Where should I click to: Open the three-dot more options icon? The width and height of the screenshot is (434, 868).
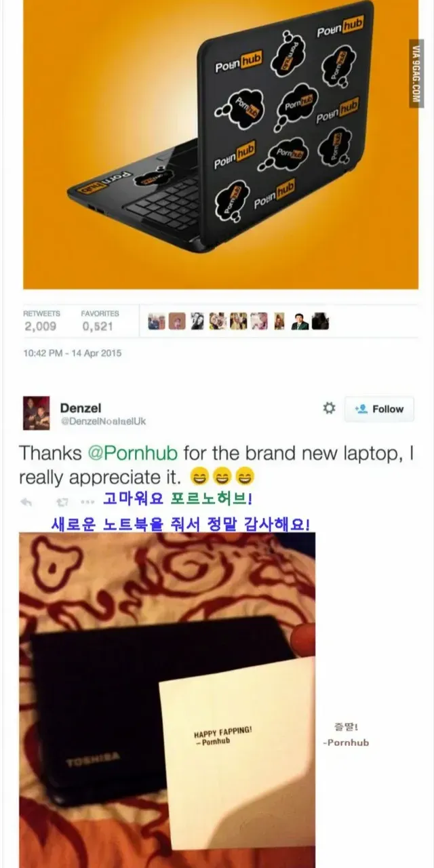tap(88, 502)
